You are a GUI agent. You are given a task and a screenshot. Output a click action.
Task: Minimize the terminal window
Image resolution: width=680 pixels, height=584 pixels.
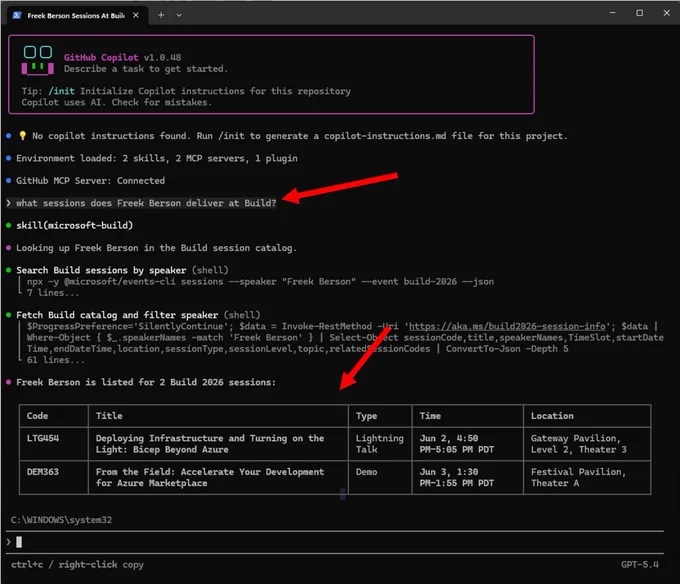point(612,13)
